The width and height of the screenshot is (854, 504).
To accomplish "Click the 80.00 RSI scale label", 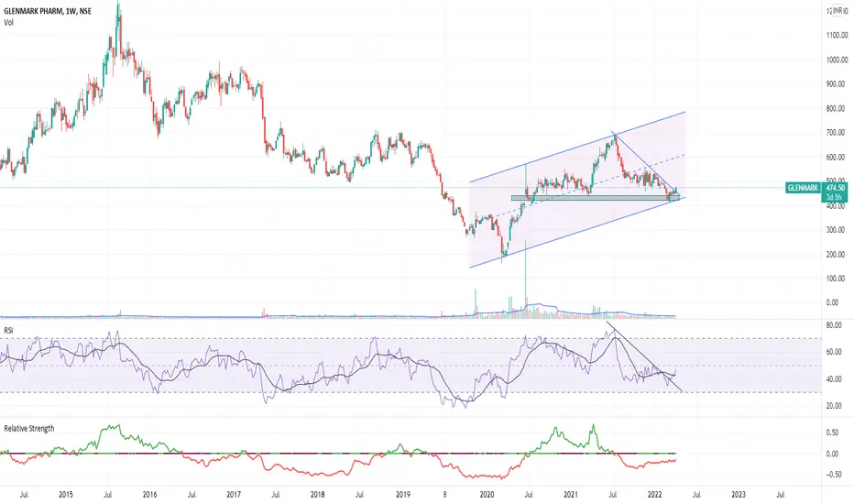I will [834, 325].
